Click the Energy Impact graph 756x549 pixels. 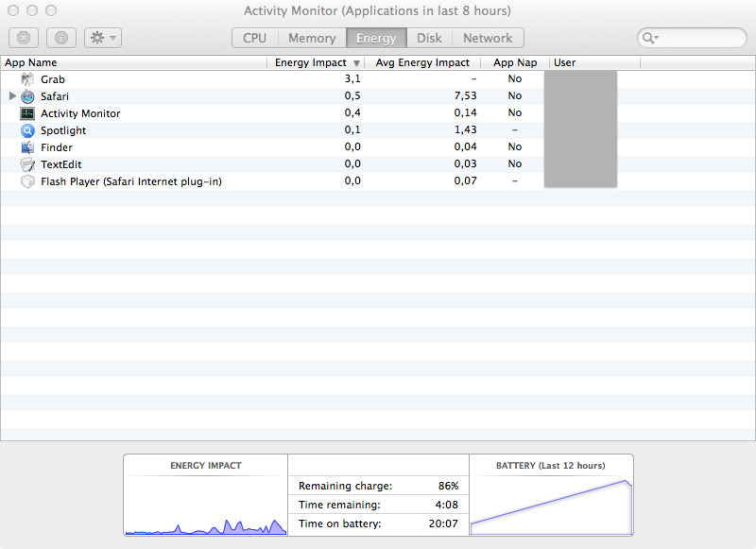[x=206, y=506]
